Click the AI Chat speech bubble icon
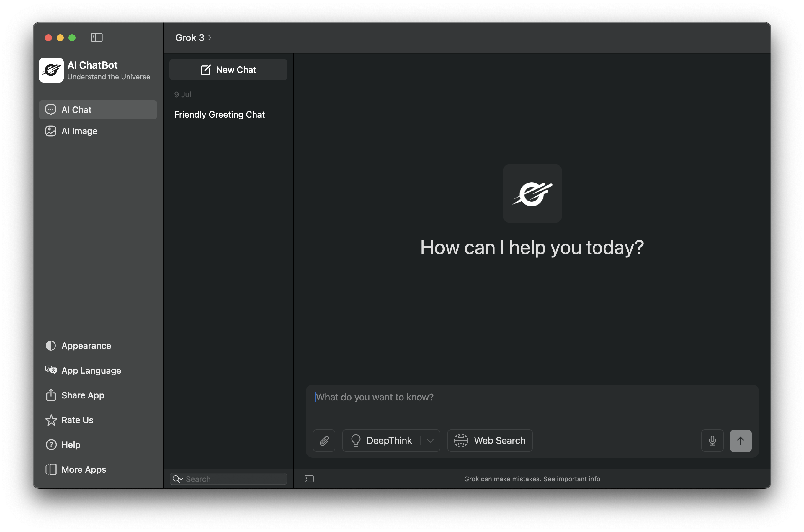Screen dimensions: 804x532 [50, 110]
